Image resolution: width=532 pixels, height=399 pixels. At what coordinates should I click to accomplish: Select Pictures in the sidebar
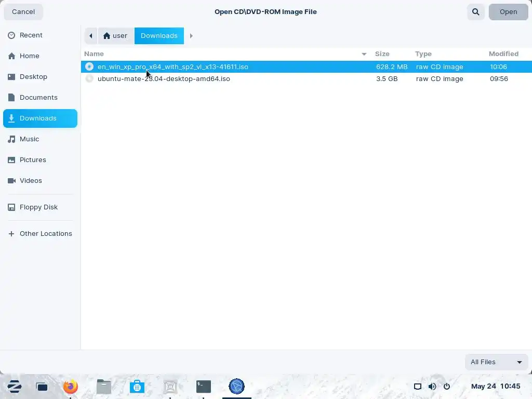point(40,160)
